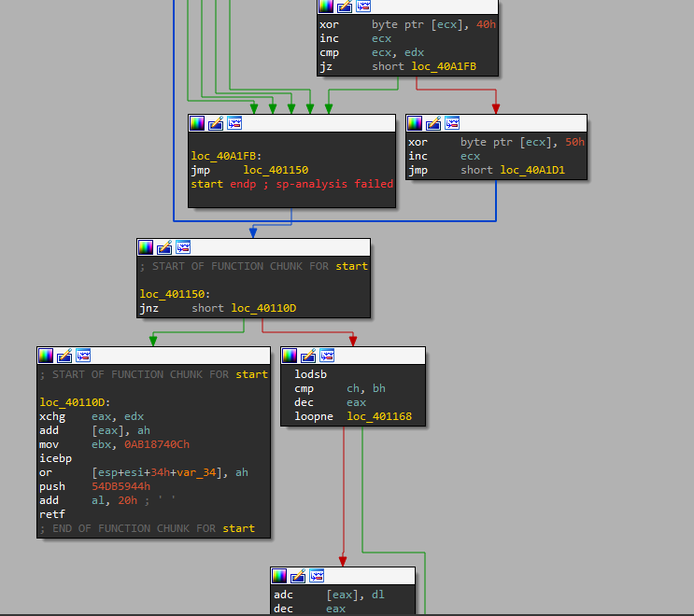
Task: Click the 'retf' instruction
Action: pyautogui.click(x=52, y=515)
